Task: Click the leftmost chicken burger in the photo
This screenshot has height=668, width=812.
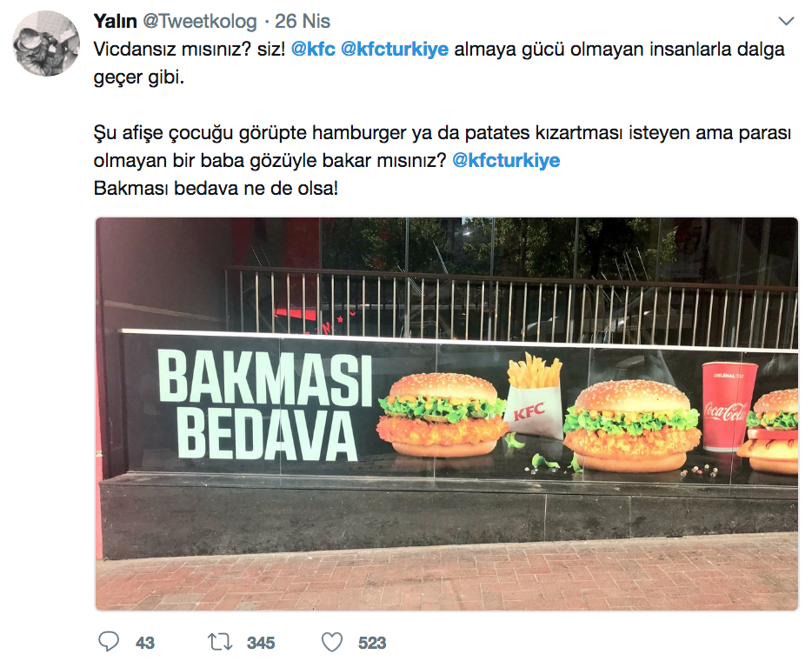Action: tap(443, 415)
